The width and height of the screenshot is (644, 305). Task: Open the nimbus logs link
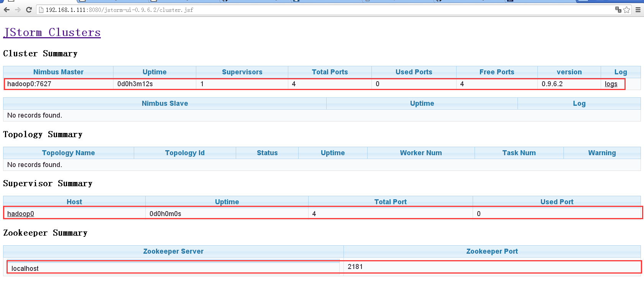point(611,84)
